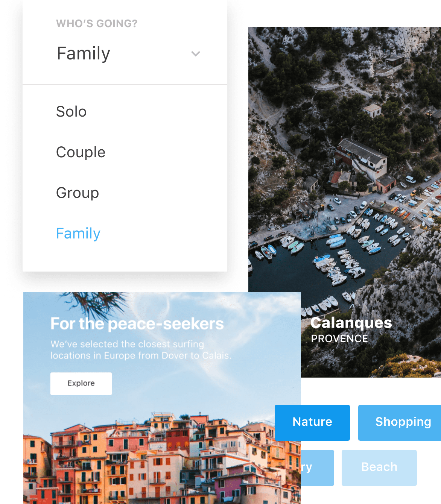Image resolution: width=441 pixels, height=504 pixels.
Task: Click the Explore button
Action: click(x=81, y=384)
